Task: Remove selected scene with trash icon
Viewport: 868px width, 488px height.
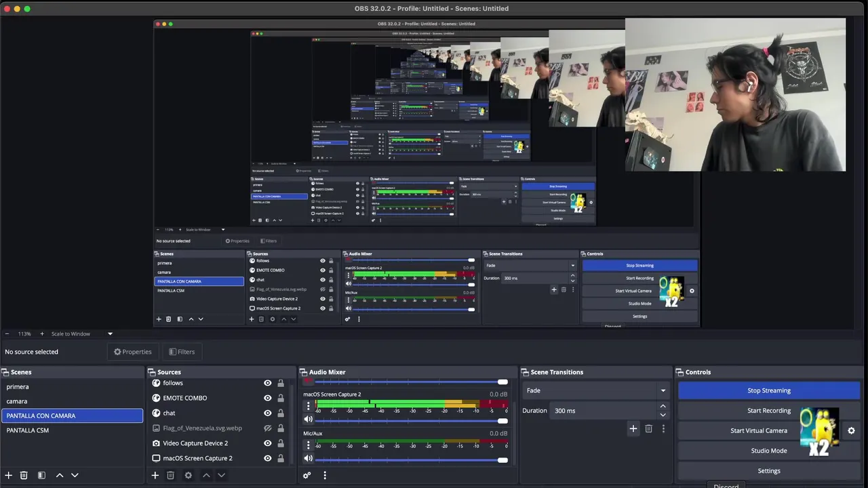Action: pyautogui.click(x=24, y=476)
